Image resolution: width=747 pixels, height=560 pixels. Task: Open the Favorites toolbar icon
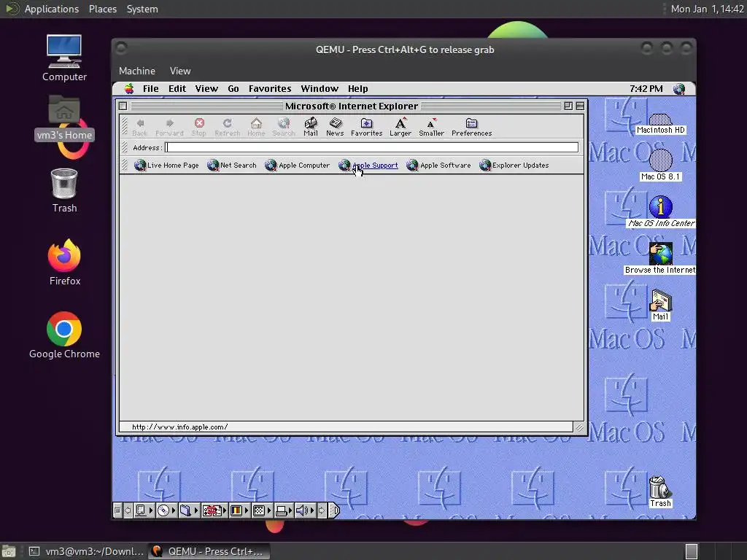(366, 127)
